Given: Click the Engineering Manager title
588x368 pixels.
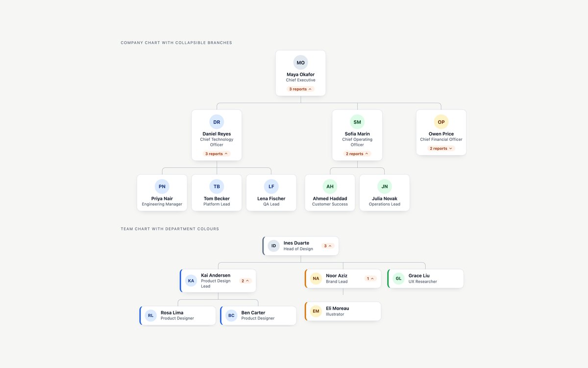Looking at the screenshot, I should (162, 204).
